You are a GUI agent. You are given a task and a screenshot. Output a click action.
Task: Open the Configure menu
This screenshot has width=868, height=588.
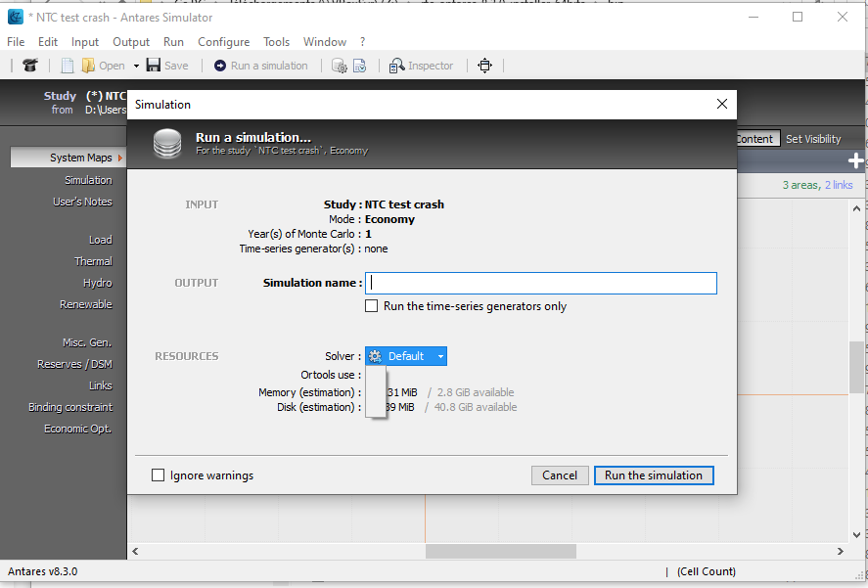click(x=223, y=42)
